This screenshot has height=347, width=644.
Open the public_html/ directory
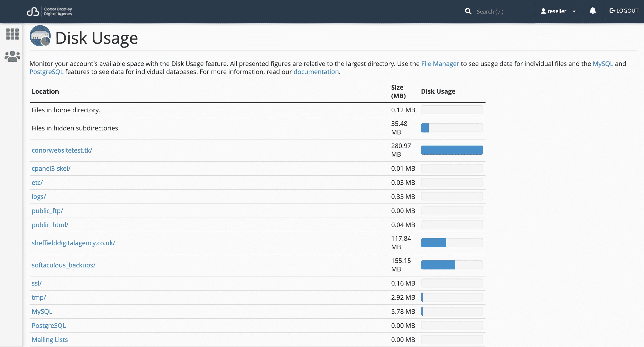pyautogui.click(x=50, y=225)
